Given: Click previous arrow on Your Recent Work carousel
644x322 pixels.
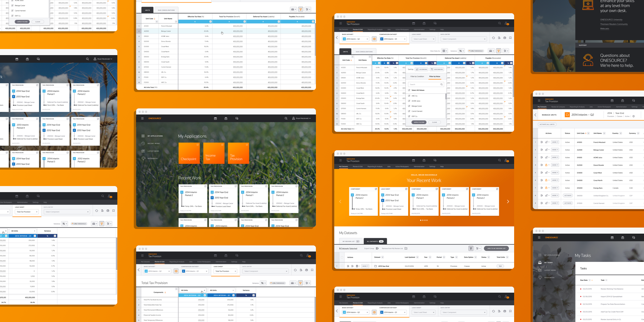Looking at the screenshot, I should point(340,201).
